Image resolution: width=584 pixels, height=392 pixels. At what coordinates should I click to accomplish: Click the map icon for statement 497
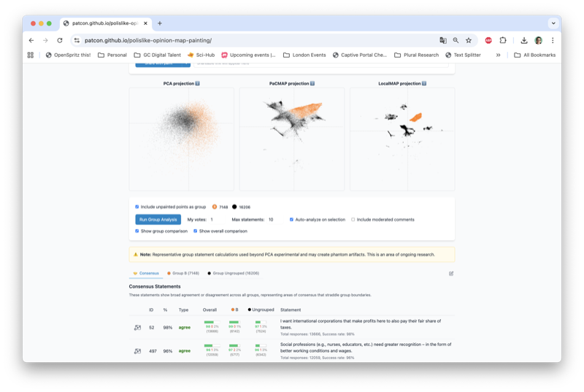click(137, 351)
